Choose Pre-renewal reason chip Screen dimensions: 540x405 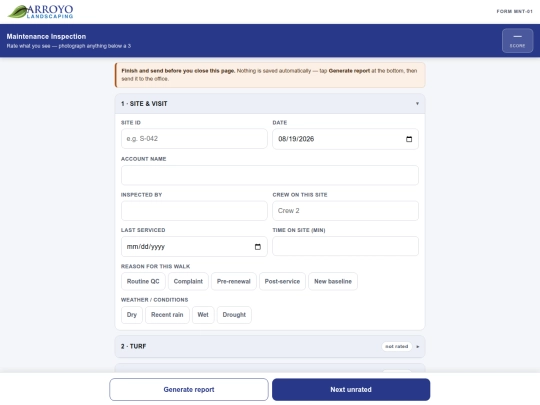(x=233, y=281)
